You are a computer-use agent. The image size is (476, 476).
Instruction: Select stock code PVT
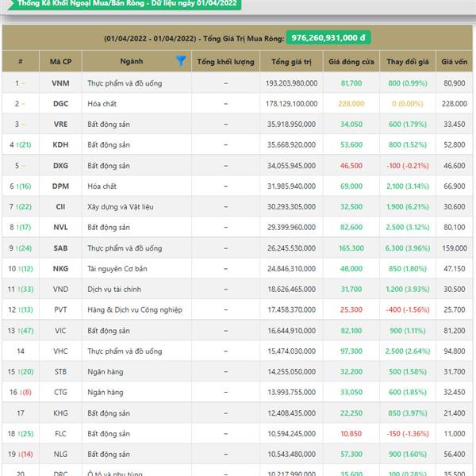click(x=60, y=309)
